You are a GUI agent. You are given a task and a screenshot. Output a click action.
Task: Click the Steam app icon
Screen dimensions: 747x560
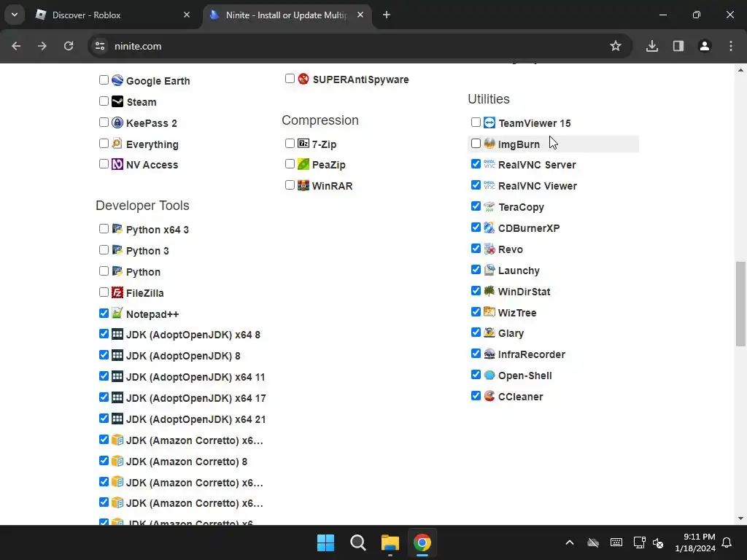[x=117, y=101]
